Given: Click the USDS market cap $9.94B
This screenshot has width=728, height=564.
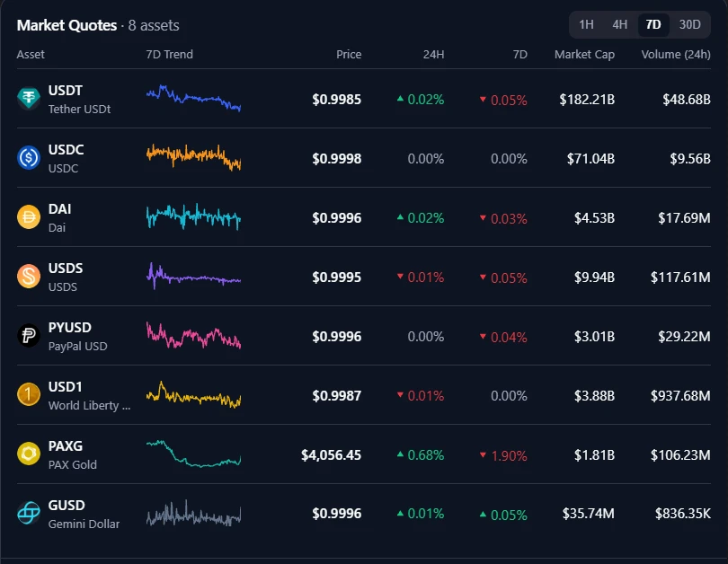Looking at the screenshot, I should click(594, 278).
